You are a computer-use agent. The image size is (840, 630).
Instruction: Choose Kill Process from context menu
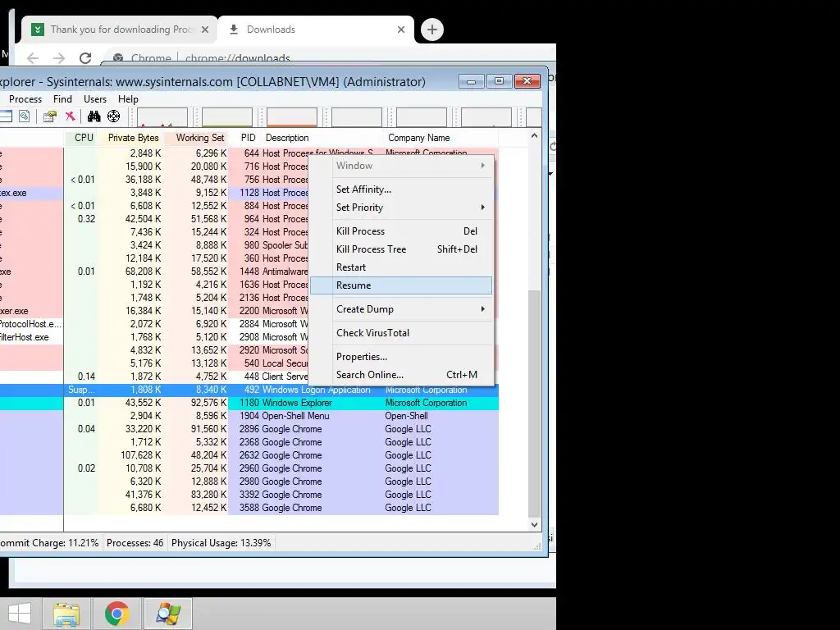tap(401, 231)
